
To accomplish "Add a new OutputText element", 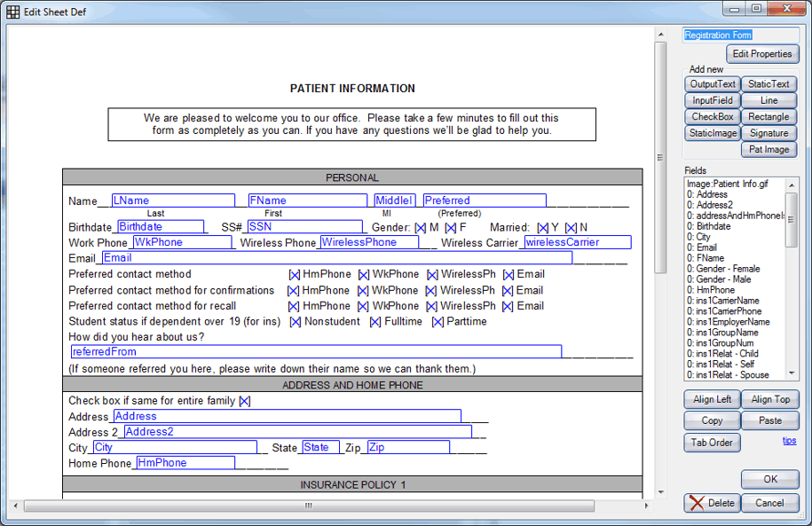I will [712, 84].
